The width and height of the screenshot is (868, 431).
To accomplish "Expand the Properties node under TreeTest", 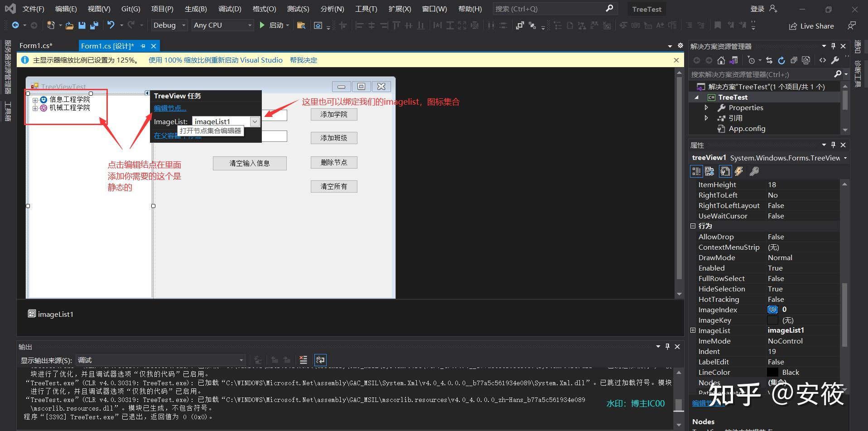I will [706, 107].
